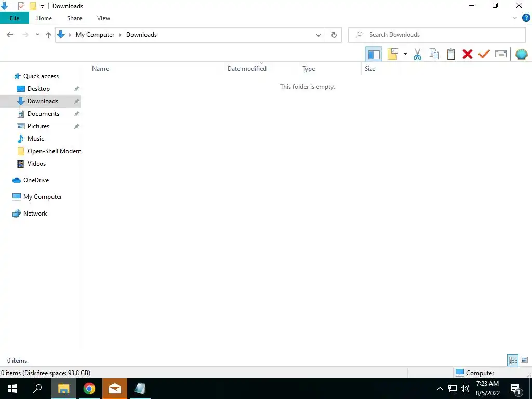The height and width of the screenshot is (399, 532).
Task: Click the Help question mark icon
Action: 526,18
